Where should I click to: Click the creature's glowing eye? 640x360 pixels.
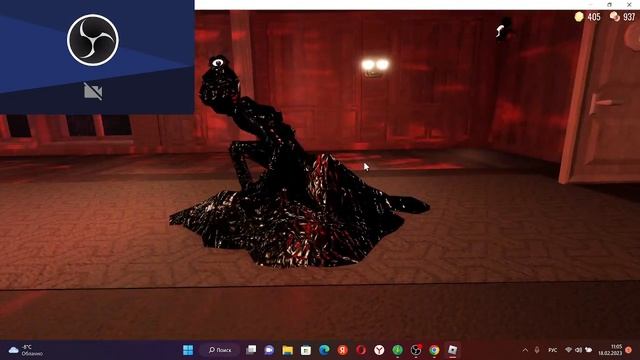point(218,63)
